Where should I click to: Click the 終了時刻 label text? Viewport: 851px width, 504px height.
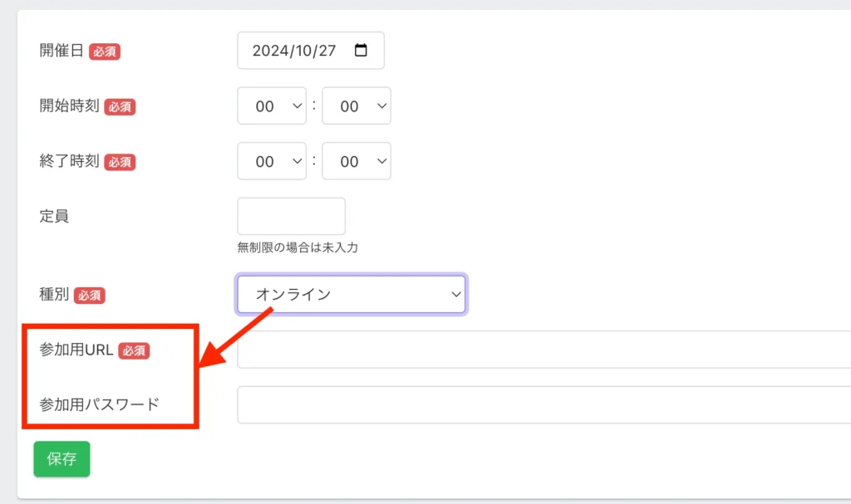(69, 161)
